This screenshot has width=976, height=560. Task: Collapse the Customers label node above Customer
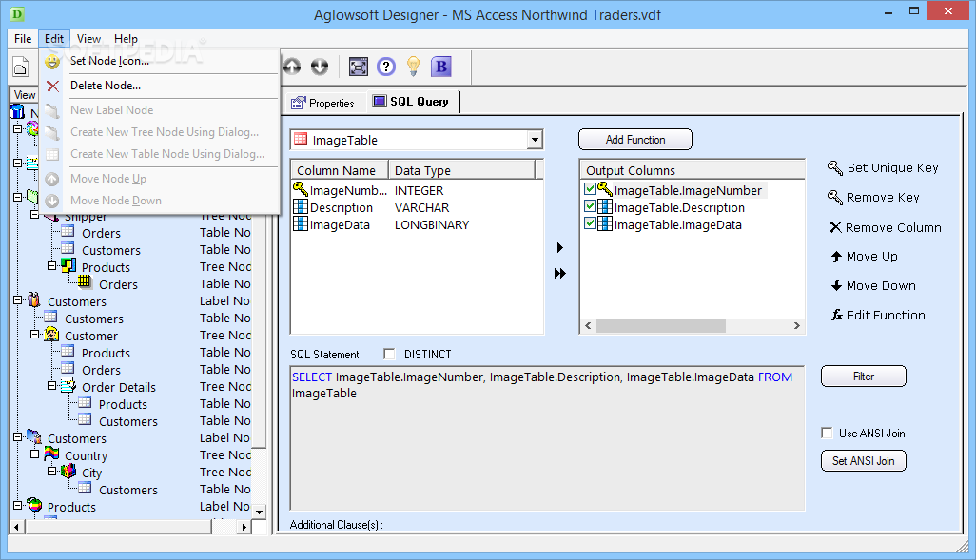pos(17,300)
